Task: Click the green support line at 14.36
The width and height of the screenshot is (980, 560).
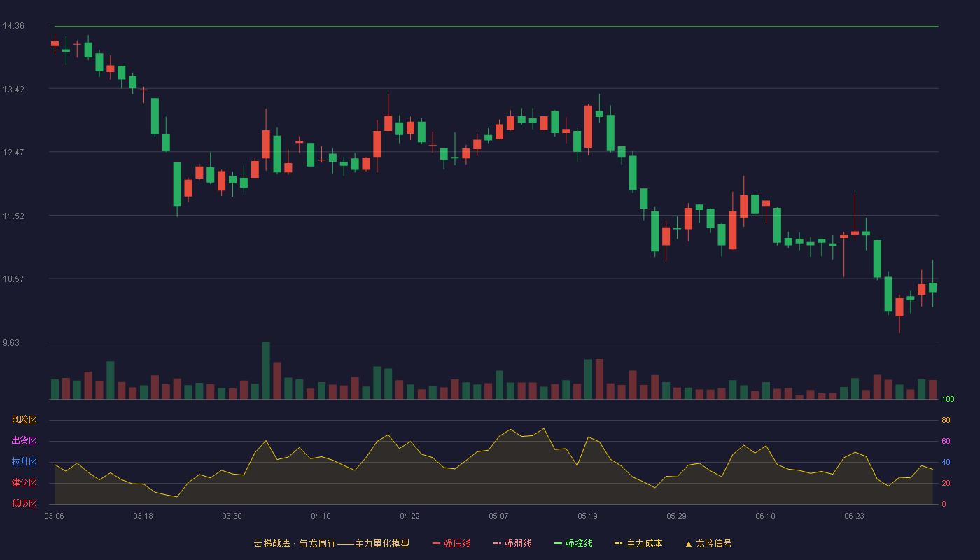Action: pos(496,27)
